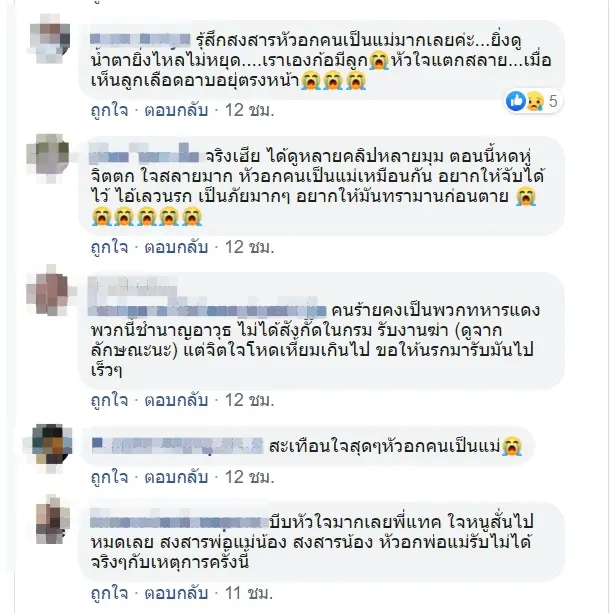Image resolution: width=614 pixels, height=613 pixels.
Task: Reply to the comment starting with จริงเฮีย
Action: click(x=176, y=247)
